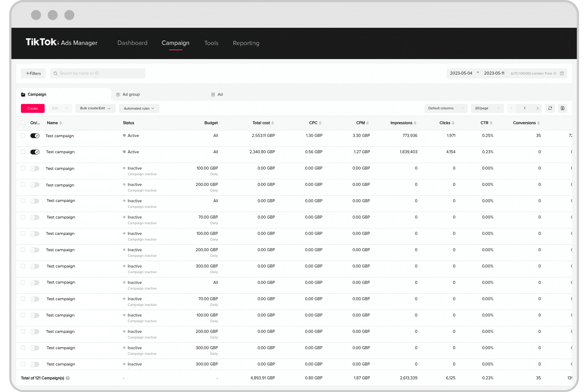This screenshot has height=392, width=588.
Task: Click the Ad view icon
Action: coord(213,94)
